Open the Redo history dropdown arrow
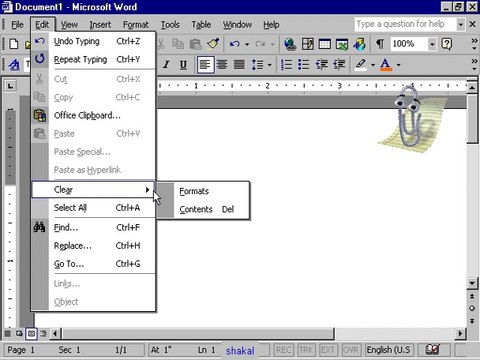The image size is (480, 360). click(272, 44)
